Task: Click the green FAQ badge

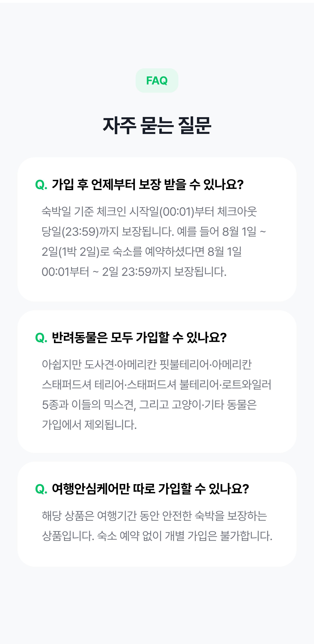Action: (x=157, y=81)
